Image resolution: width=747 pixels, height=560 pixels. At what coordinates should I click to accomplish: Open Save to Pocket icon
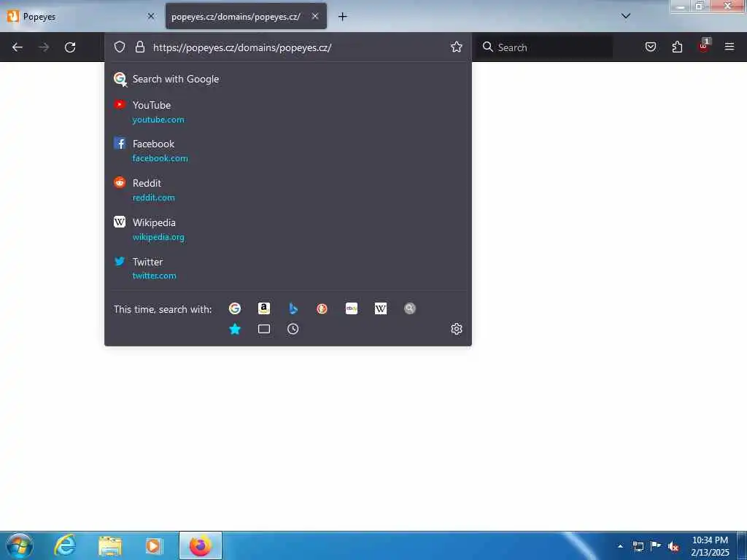651,47
